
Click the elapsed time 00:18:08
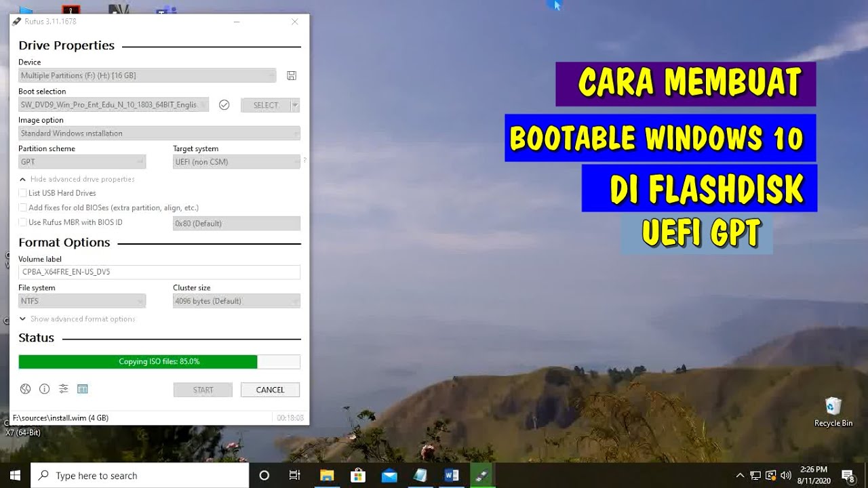pyautogui.click(x=290, y=418)
